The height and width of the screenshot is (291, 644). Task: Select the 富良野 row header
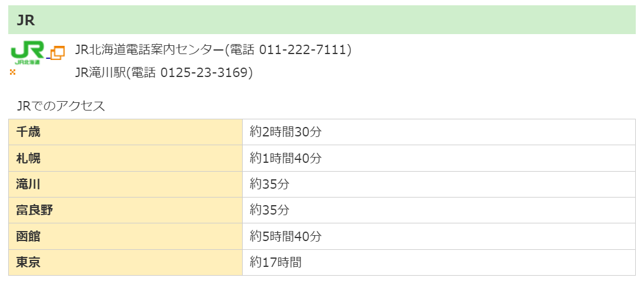[x=125, y=210]
